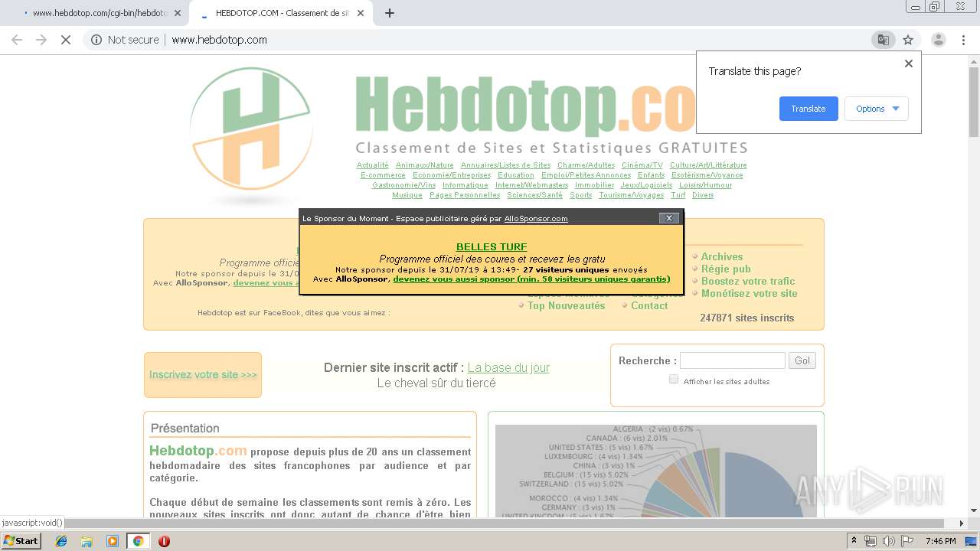Click AlloSponsor.com link in popup title
The image size is (980, 551).
coord(536,219)
